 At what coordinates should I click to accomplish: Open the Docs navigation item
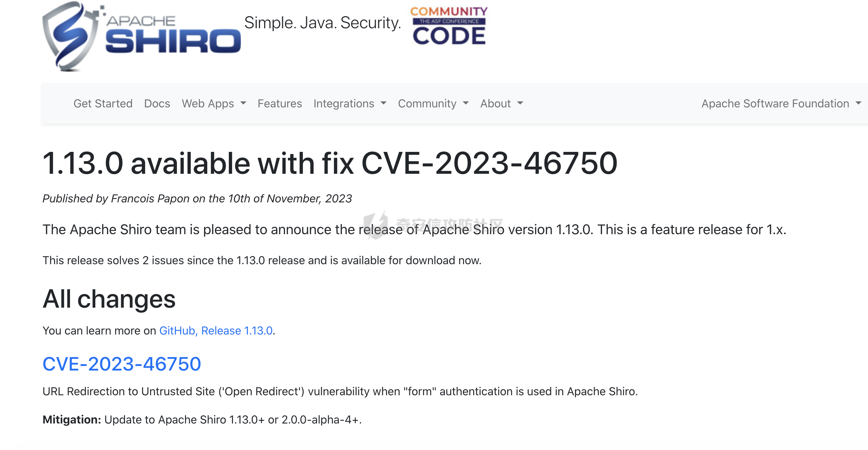click(157, 103)
